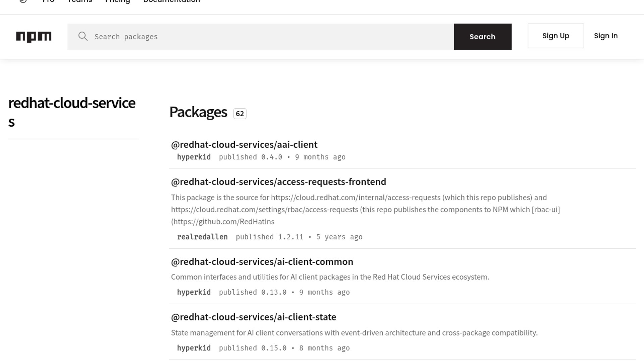Click the ai-client-state description text
This screenshot has width=644, height=362.
tap(354, 333)
